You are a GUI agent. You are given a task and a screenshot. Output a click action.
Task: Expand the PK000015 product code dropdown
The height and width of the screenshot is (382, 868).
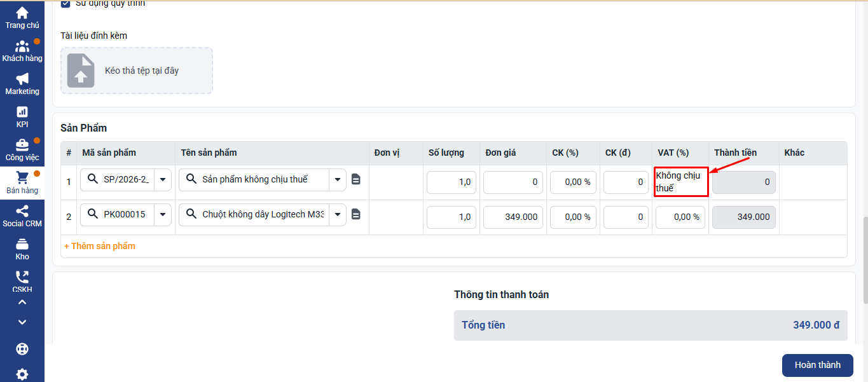(163, 215)
